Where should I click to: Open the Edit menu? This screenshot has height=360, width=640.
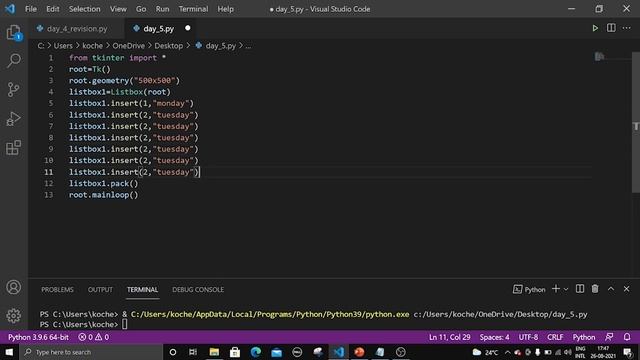pyautogui.click(x=53, y=9)
